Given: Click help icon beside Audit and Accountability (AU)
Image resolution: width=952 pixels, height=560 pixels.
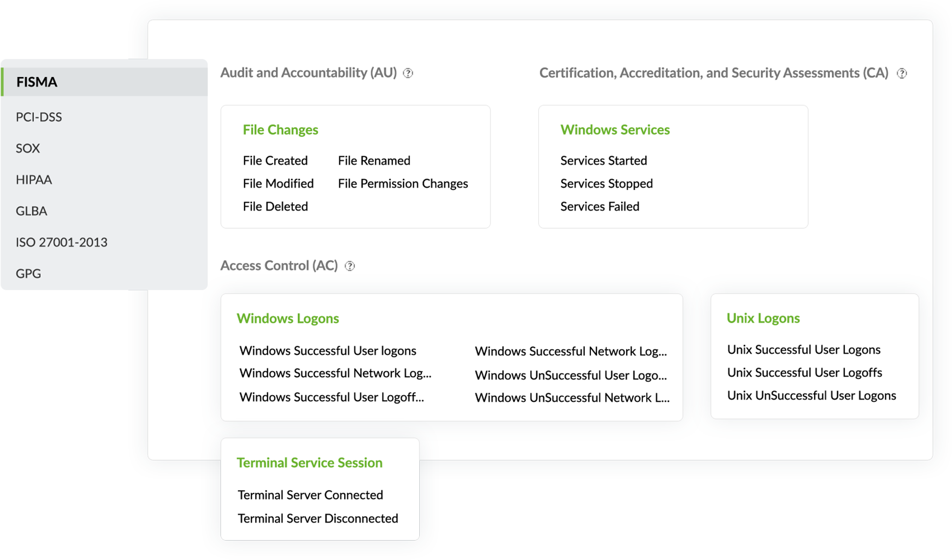Looking at the screenshot, I should (x=408, y=73).
